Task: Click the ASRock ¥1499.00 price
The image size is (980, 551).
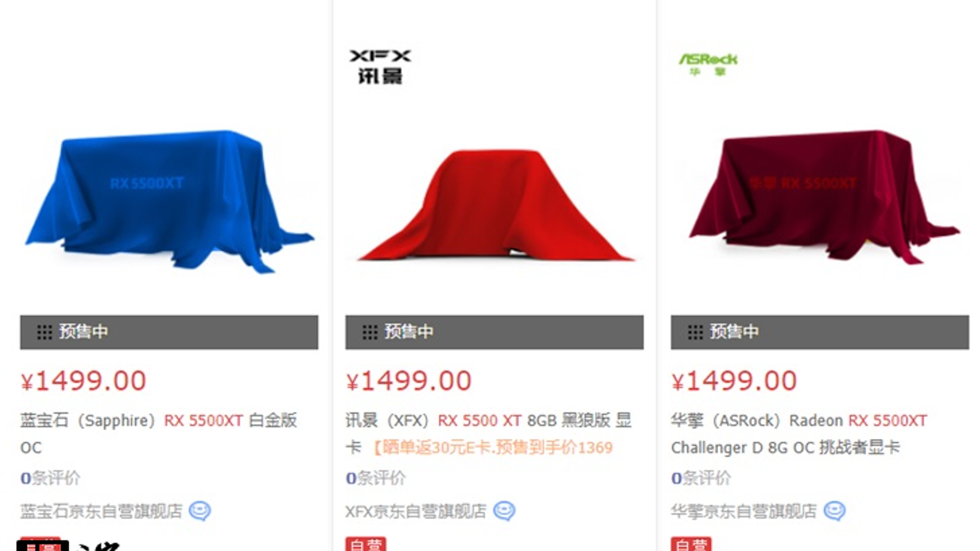Action: click(x=734, y=381)
